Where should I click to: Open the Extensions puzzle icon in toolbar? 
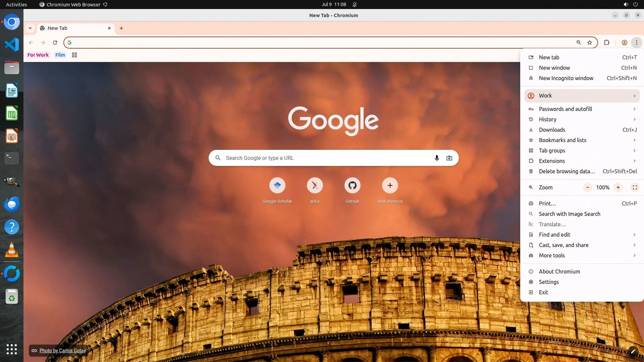[x=606, y=43]
